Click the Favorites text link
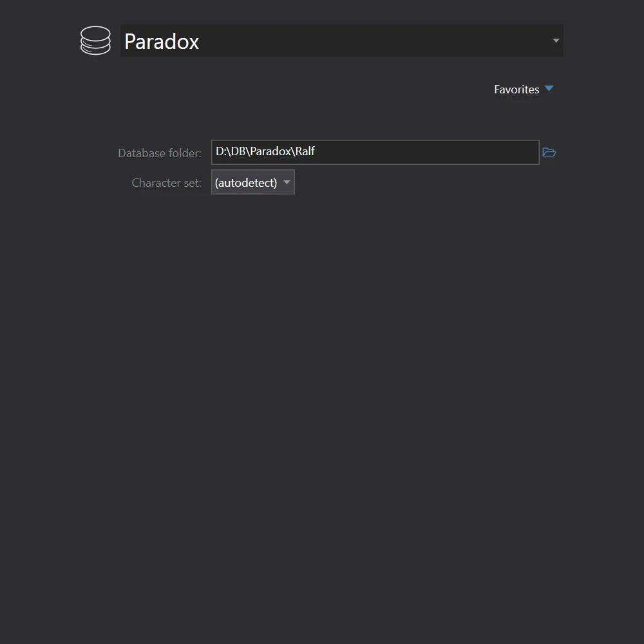 tap(516, 90)
